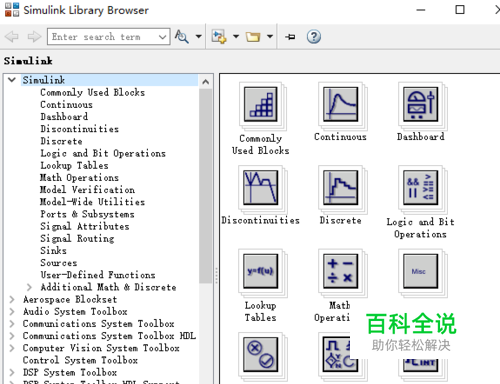
Task: Click the pin library browser icon
Action: pyautogui.click(x=290, y=36)
